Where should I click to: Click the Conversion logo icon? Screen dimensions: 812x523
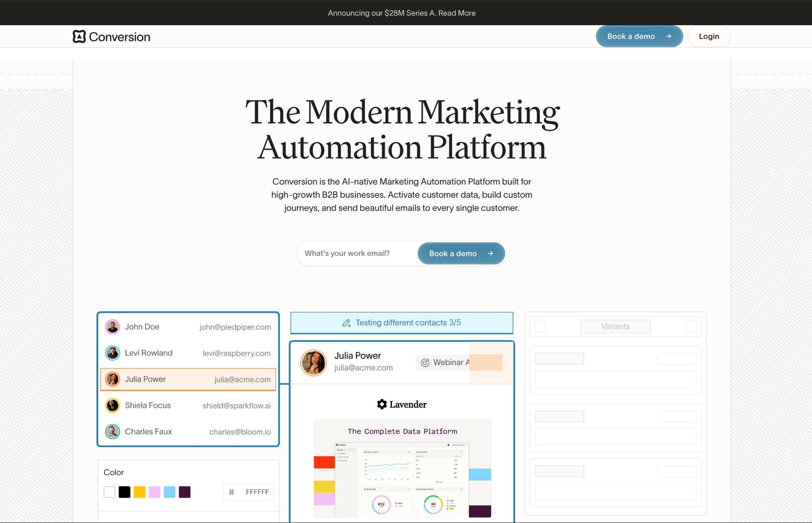(x=79, y=37)
